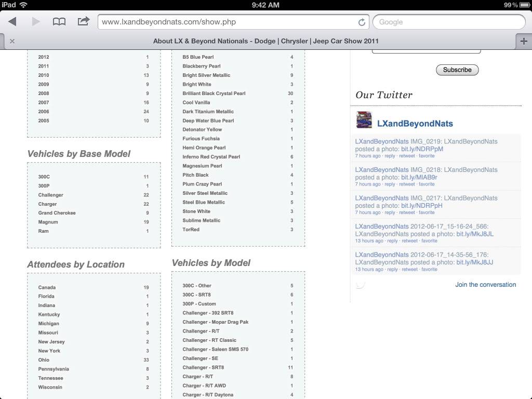Click Charger - R/T AWD row

coord(238,385)
